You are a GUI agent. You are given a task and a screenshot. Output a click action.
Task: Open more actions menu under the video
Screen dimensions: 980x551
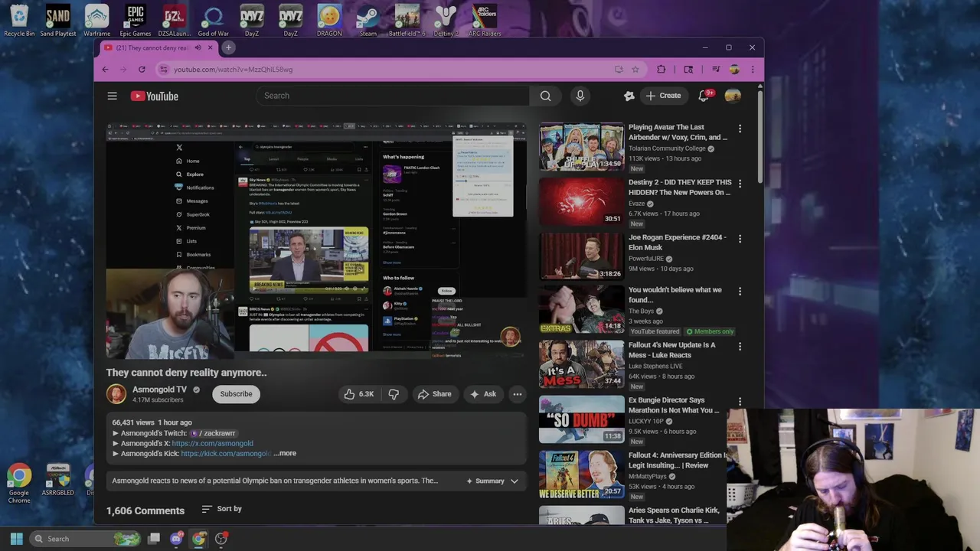click(x=518, y=394)
